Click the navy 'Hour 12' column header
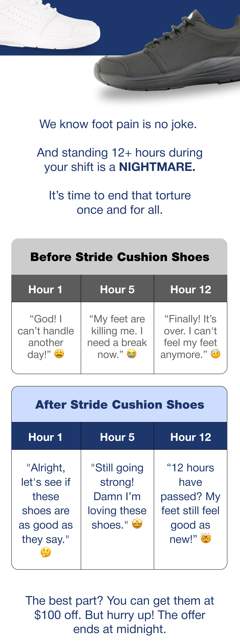 pyautogui.click(x=191, y=437)
